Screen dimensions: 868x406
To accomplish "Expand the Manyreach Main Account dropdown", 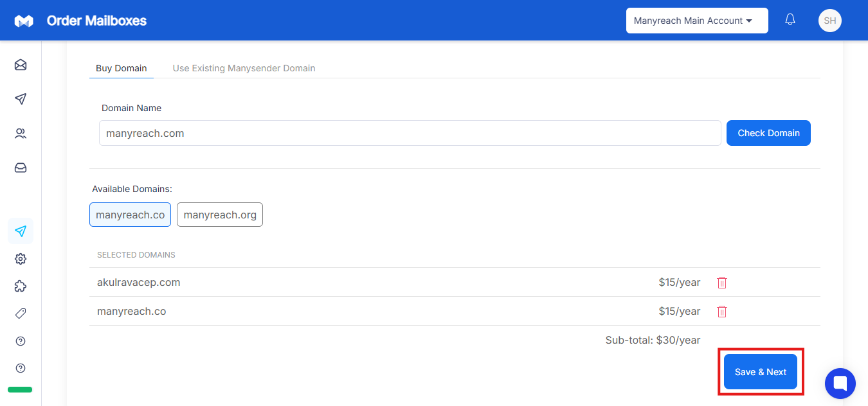I will coord(697,21).
